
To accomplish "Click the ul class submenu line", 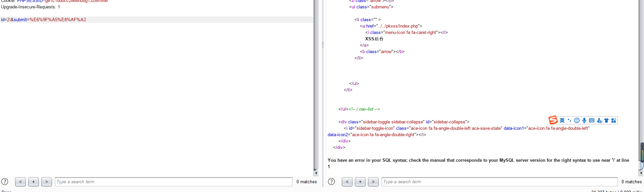I will 371,7.
